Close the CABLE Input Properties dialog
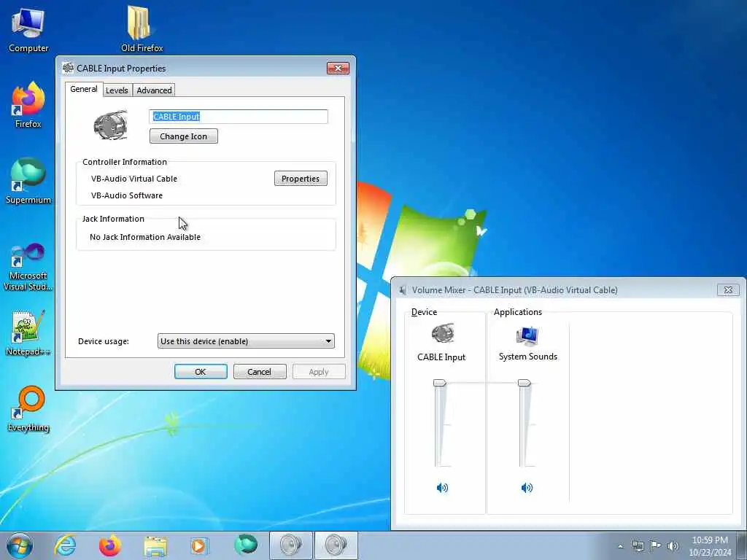 (338, 68)
